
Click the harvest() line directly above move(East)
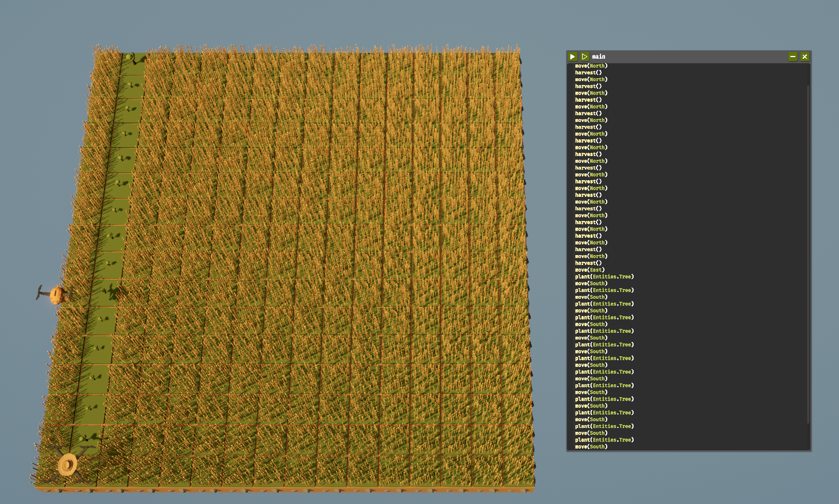588,263
